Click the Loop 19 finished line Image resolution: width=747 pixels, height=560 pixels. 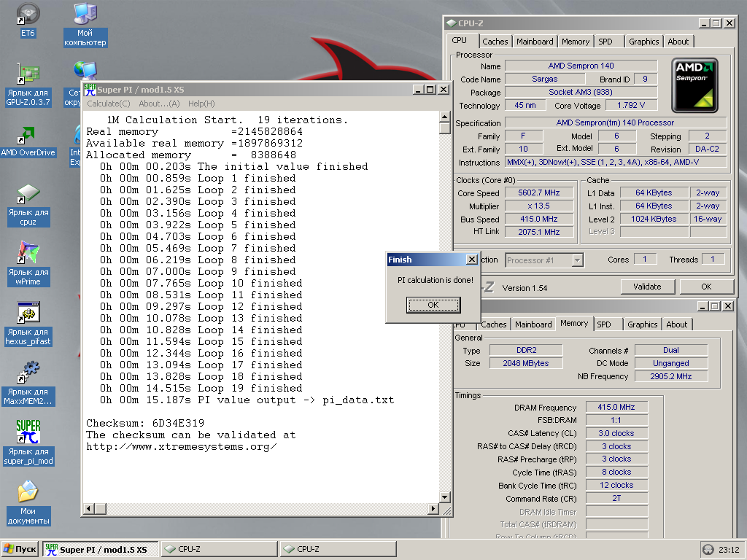point(201,388)
